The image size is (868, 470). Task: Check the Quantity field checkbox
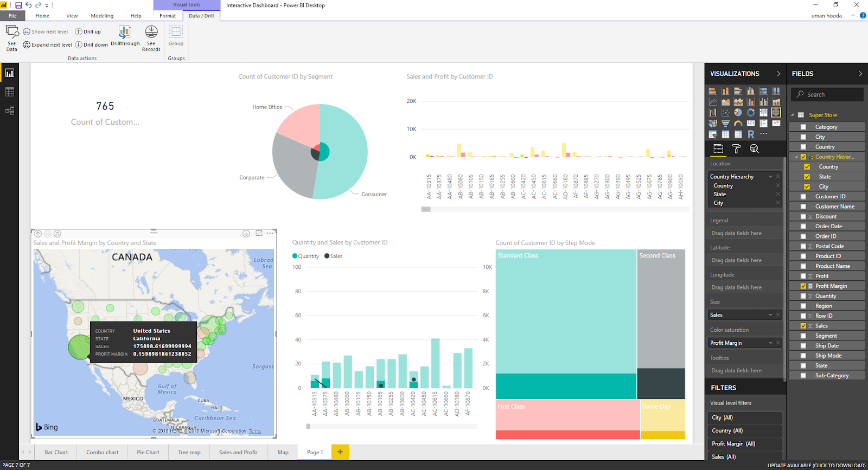tap(803, 296)
